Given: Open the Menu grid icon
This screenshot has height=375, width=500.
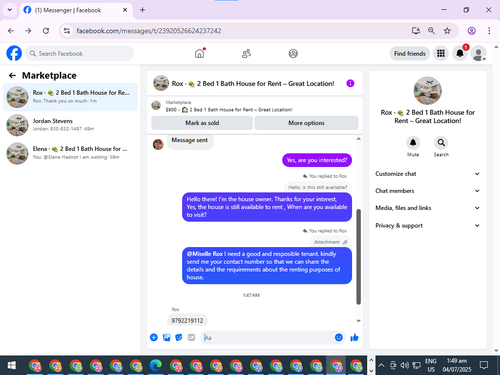Looking at the screenshot, I should tap(441, 53).
